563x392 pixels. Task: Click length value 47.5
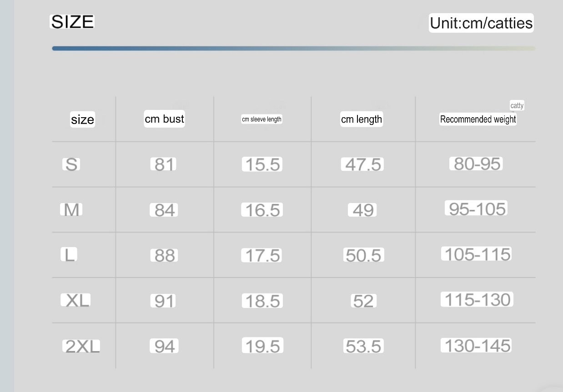point(362,164)
